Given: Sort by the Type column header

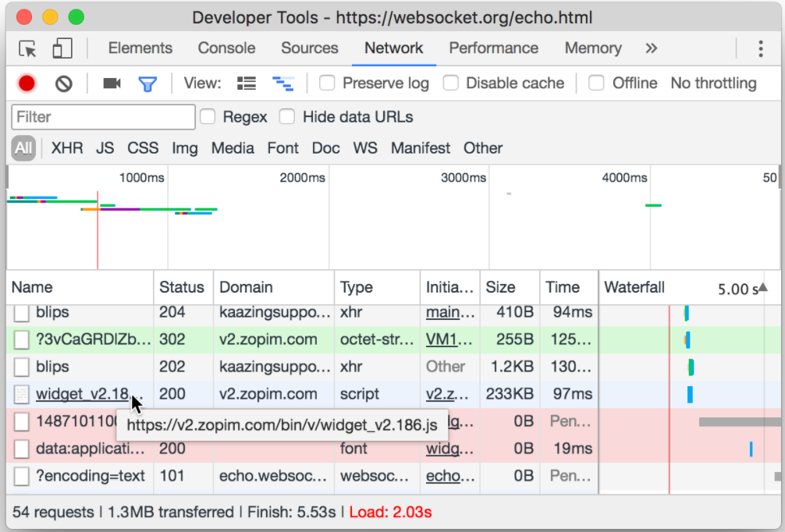Looking at the screenshot, I should coord(378,287).
